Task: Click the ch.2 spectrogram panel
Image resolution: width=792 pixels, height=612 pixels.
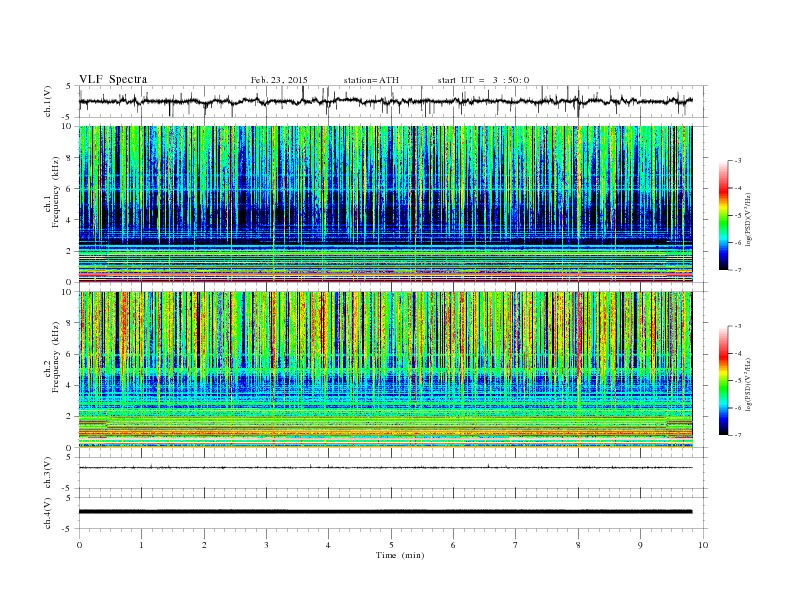Action: coord(385,370)
